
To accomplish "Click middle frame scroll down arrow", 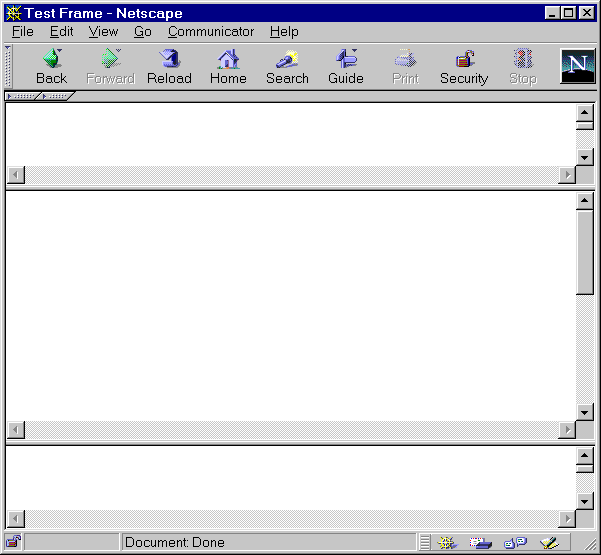I will 585,412.
